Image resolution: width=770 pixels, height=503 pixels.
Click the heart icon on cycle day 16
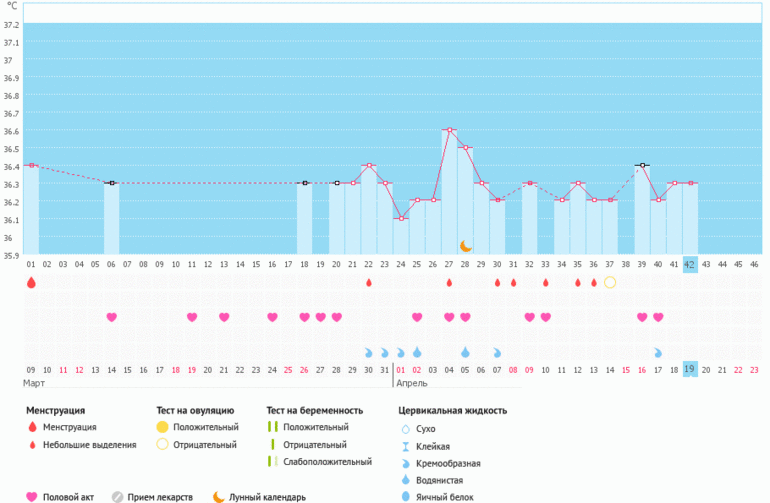[272, 317]
